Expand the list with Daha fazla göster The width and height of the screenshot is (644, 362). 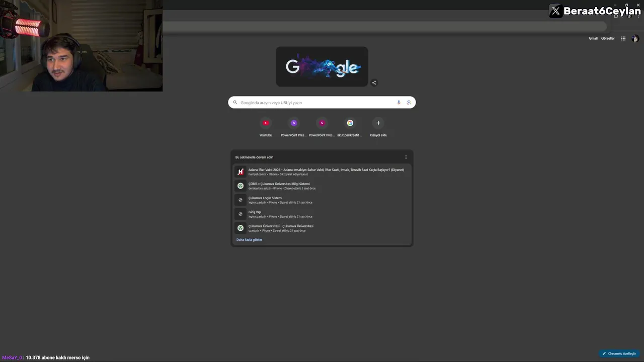click(250, 240)
